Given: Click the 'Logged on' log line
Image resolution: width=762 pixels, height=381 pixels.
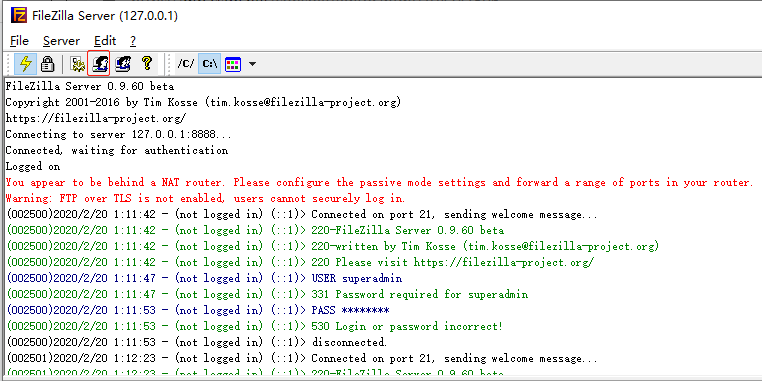Looking at the screenshot, I should click(x=33, y=166).
